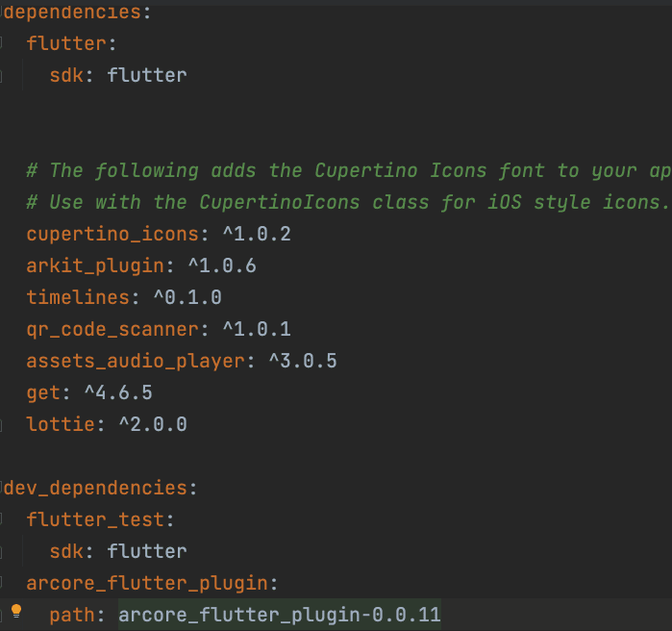The width and height of the screenshot is (672, 631).
Task: Click the arcore_flutter_plugin key name
Action: (x=151, y=583)
